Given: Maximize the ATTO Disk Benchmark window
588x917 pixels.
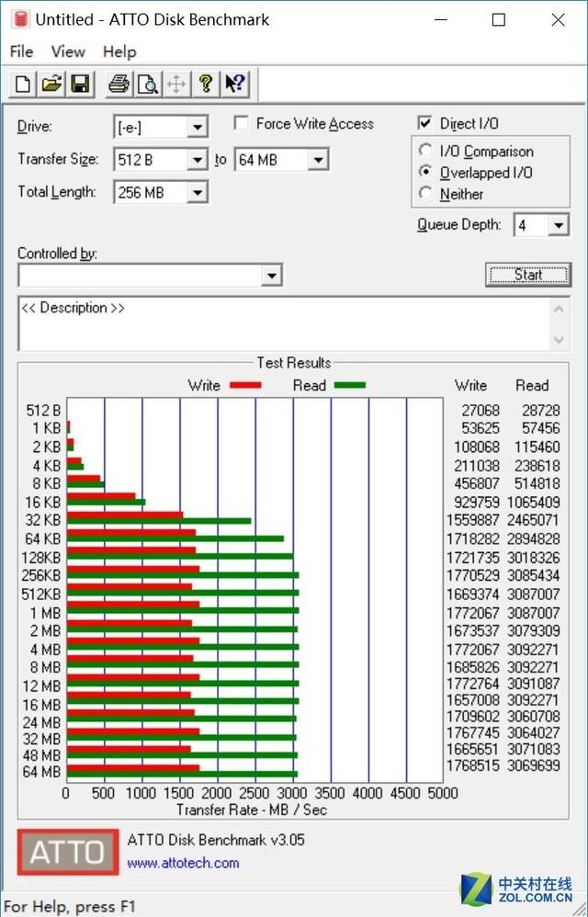Looking at the screenshot, I should coord(499,20).
